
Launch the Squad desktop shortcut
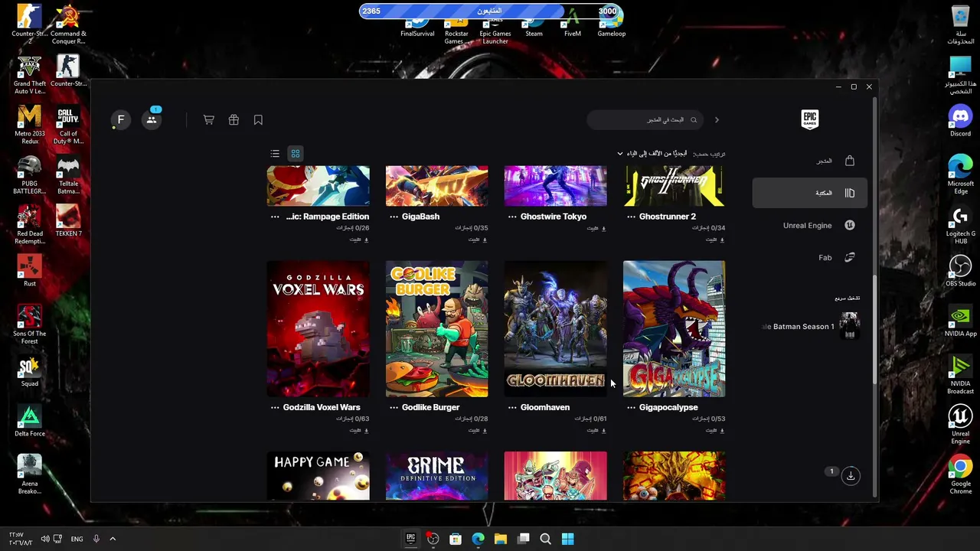tap(29, 371)
